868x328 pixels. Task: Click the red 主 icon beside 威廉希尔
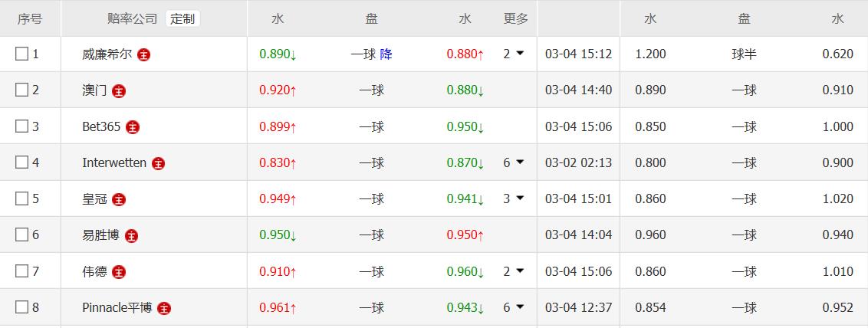pyautogui.click(x=144, y=55)
